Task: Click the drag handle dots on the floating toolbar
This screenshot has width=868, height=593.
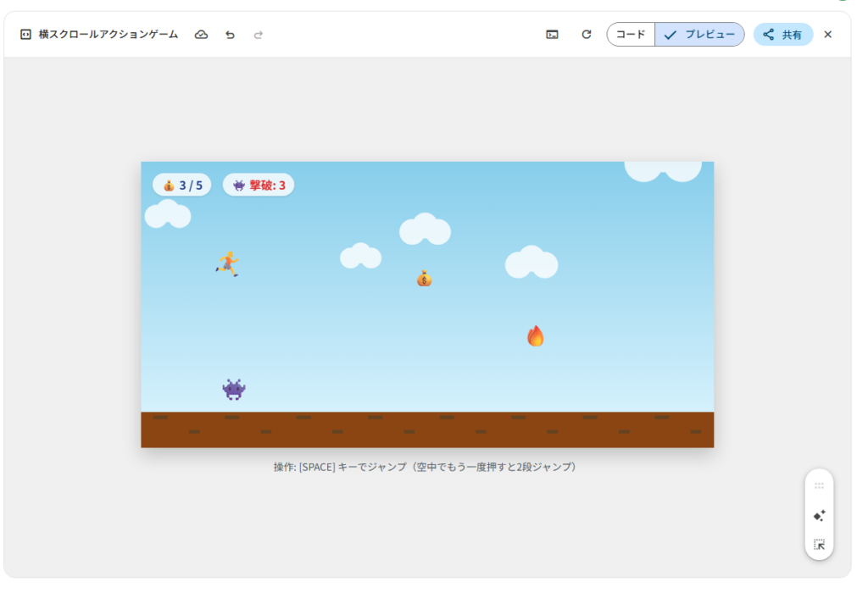Action: [x=819, y=485]
